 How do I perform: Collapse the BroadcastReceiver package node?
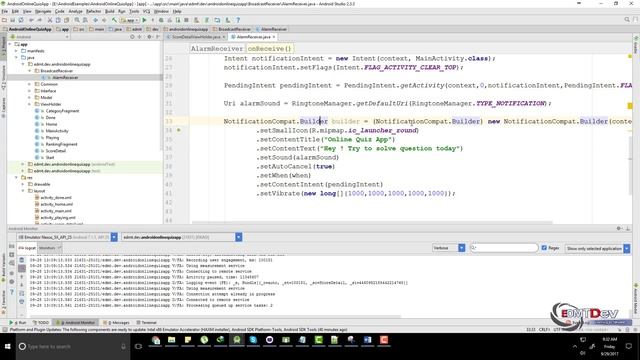30,71
